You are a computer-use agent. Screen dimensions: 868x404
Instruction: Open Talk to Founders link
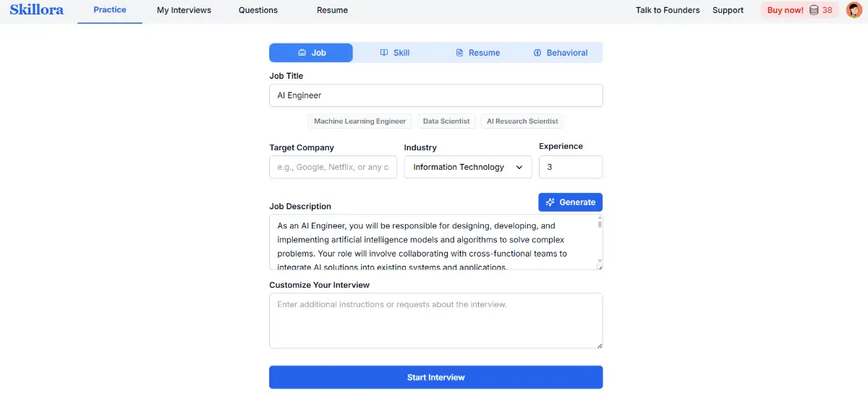(668, 10)
